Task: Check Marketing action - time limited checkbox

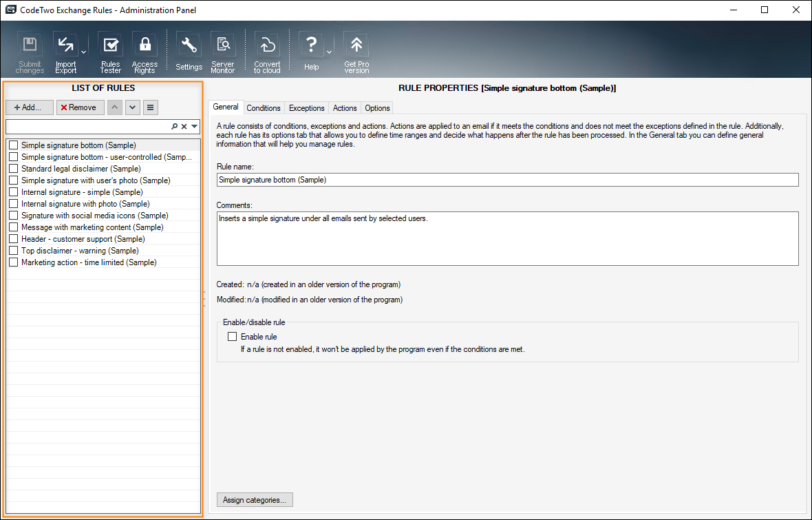Action: pos(14,262)
